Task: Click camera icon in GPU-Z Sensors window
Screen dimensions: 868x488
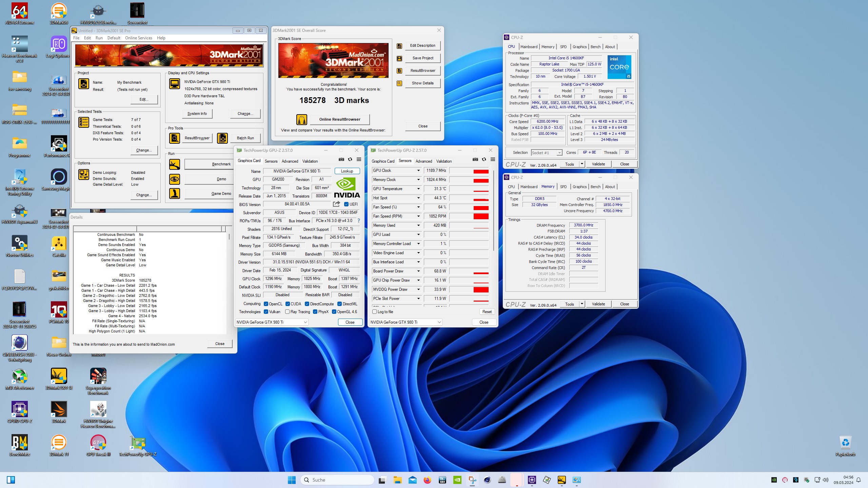Action: pyautogui.click(x=475, y=159)
